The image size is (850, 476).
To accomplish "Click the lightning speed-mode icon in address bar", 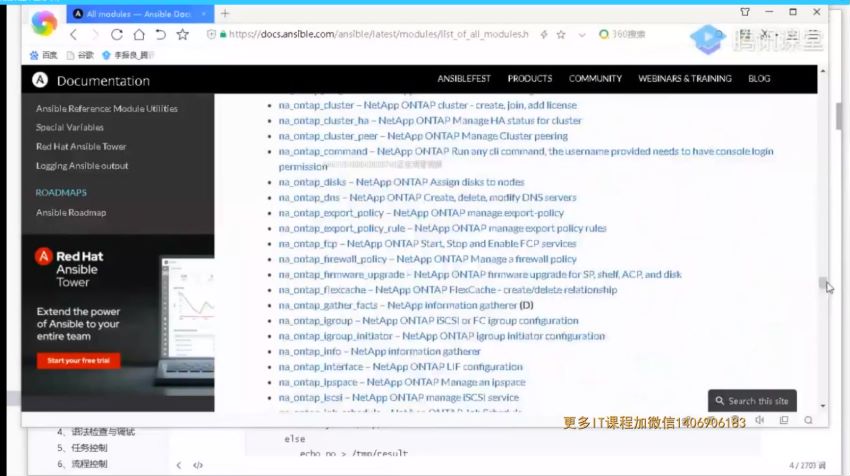I will [544, 35].
